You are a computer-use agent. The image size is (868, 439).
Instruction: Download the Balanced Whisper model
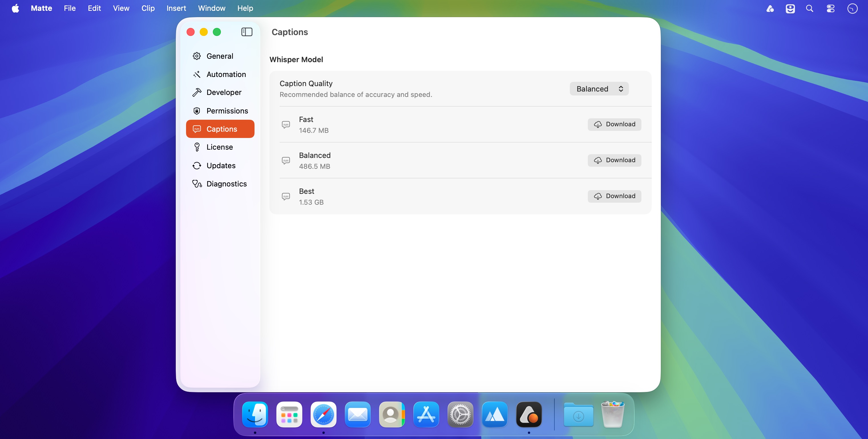[x=614, y=160]
